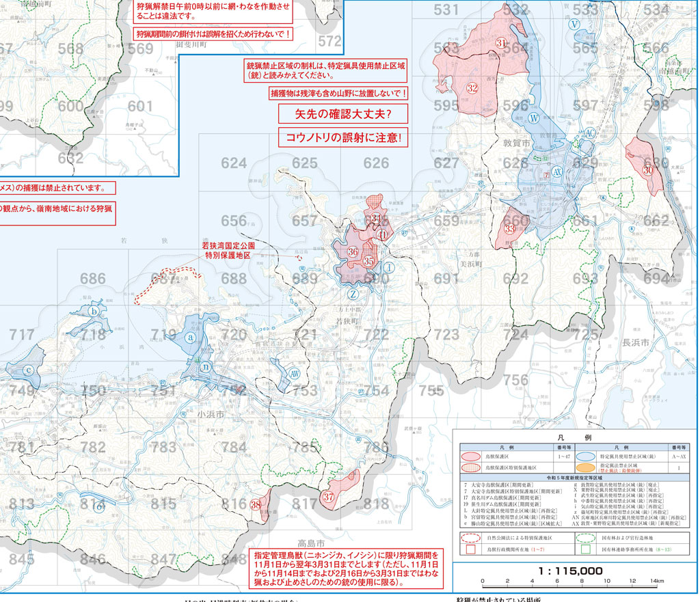Click the red circled marker 32

[x=472, y=88]
